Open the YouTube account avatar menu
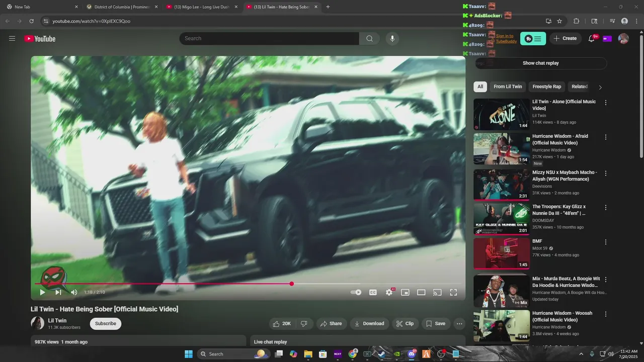Viewport: 644px width, 362px height. pos(623,38)
